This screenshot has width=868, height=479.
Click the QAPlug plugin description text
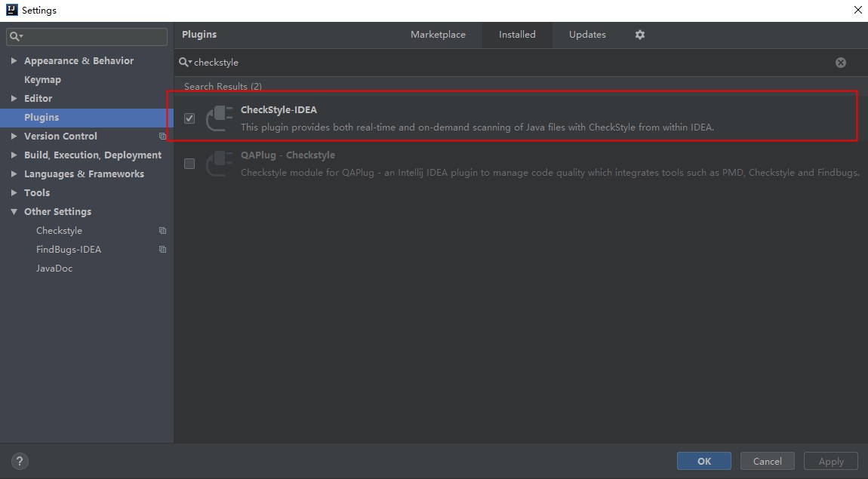pyautogui.click(x=549, y=173)
